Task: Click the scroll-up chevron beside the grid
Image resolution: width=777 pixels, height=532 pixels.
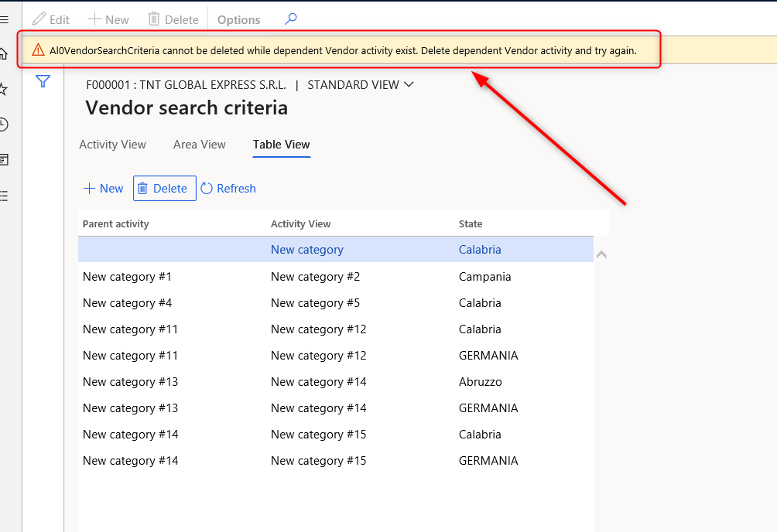Action: click(601, 254)
